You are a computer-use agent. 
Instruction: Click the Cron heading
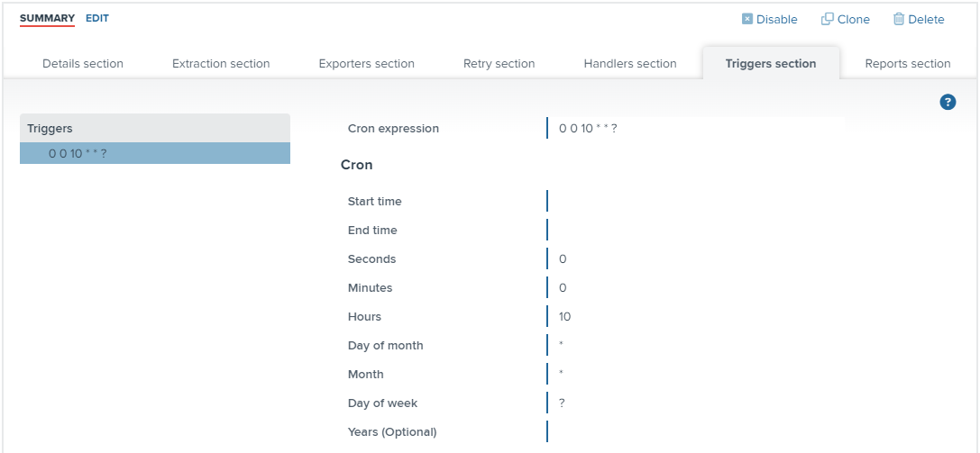tap(357, 165)
